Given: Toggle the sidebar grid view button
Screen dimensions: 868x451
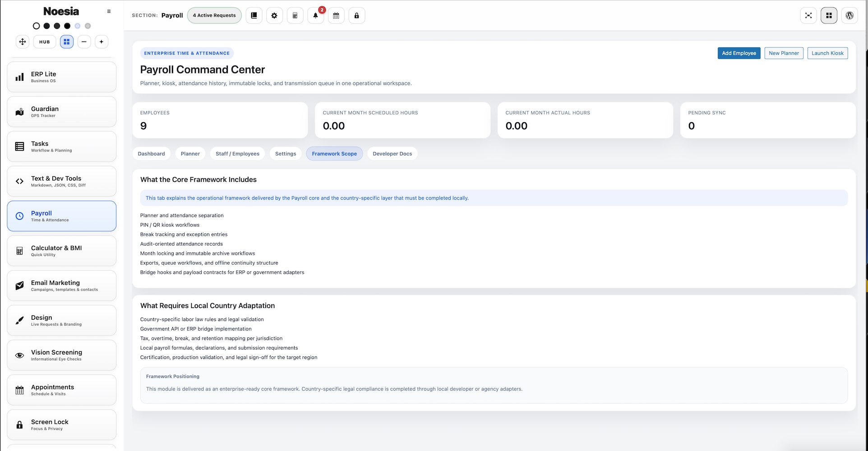Looking at the screenshot, I should click(x=67, y=41).
